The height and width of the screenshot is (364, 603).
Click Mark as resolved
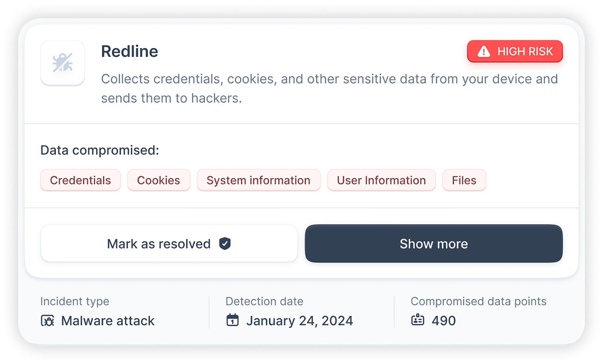click(169, 243)
